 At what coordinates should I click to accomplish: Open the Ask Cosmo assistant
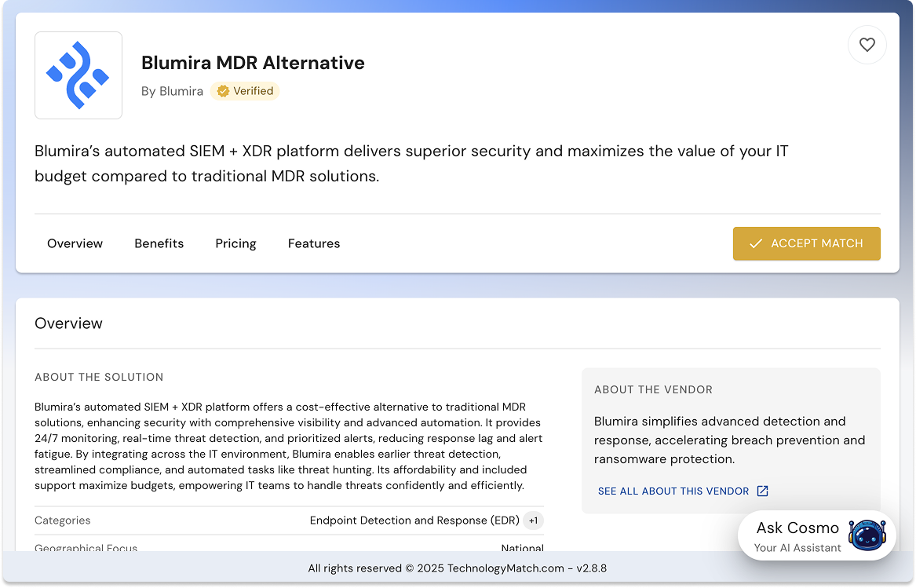[x=816, y=536]
